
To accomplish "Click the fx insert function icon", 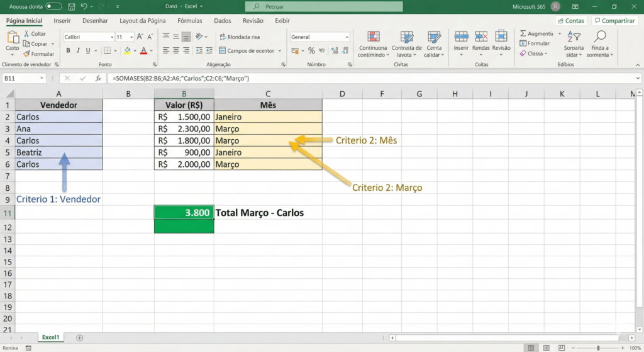I will [97, 79].
